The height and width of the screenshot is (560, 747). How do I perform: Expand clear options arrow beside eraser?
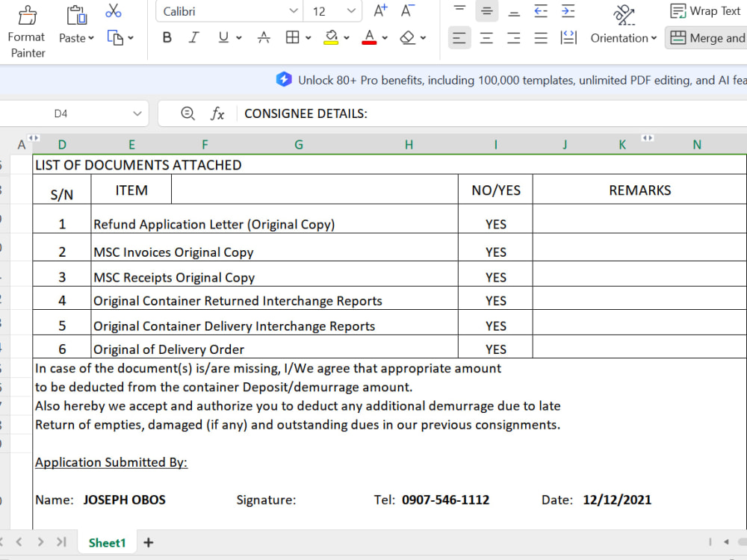point(423,37)
